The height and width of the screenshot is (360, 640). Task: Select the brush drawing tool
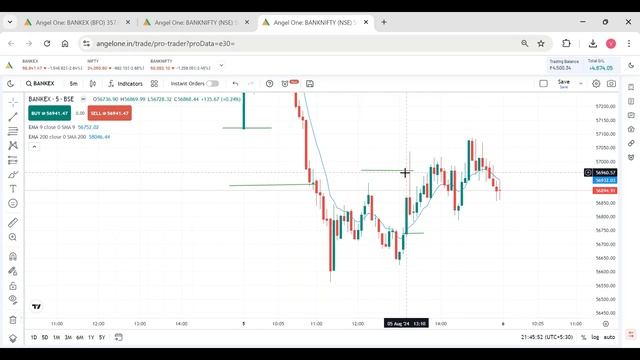click(x=13, y=175)
